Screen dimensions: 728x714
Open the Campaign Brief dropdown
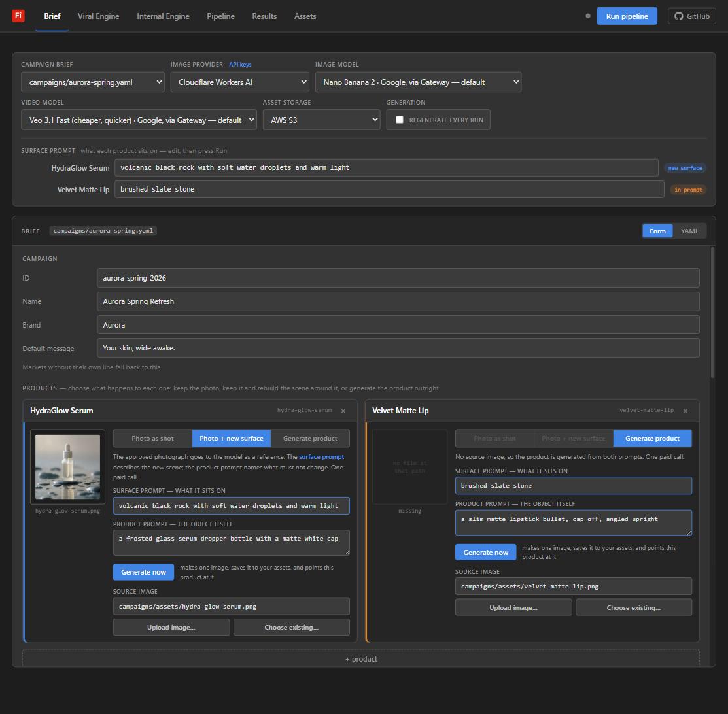coord(93,82)
